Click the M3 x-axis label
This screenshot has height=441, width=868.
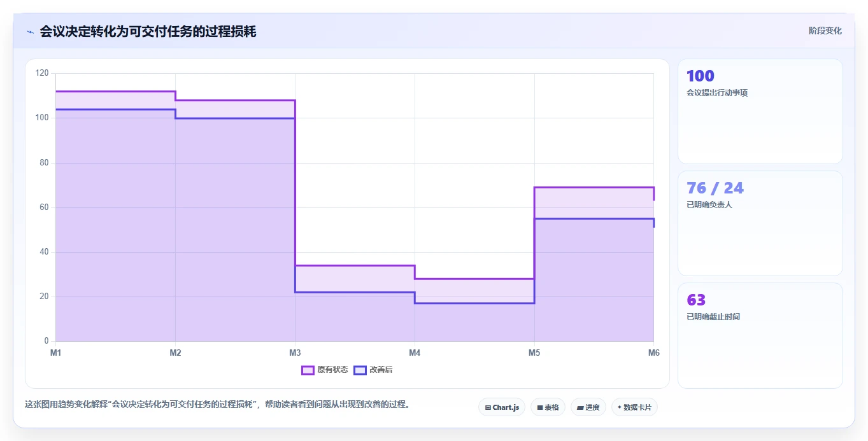point(295,353)
